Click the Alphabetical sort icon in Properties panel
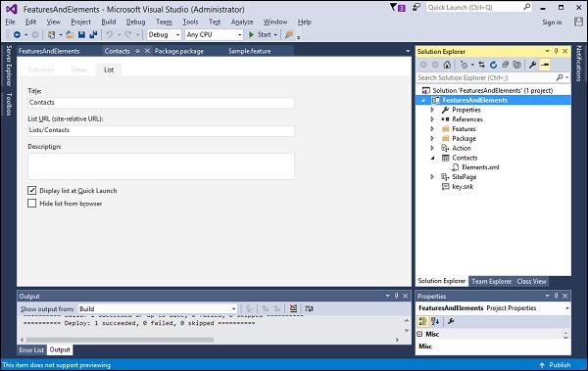The width and height of the screenshot is (588, 371). click(x=435, y=321)
